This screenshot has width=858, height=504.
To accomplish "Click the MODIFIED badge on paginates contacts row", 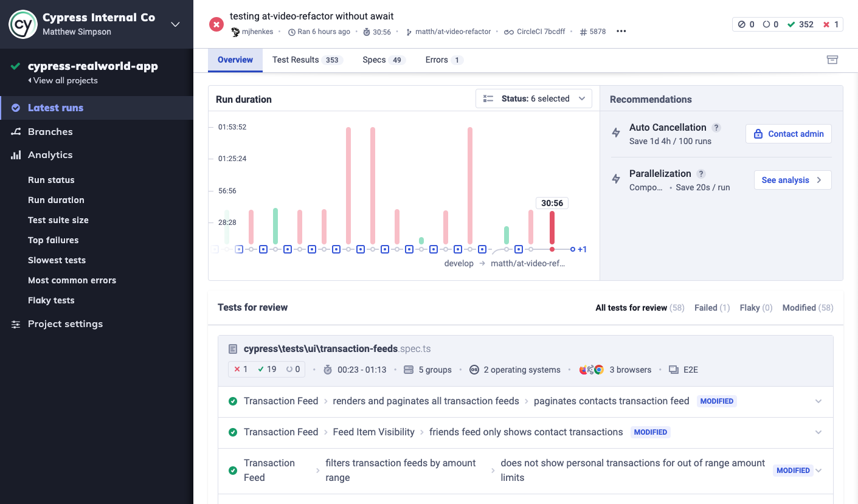I will click(x=717, y=401).
